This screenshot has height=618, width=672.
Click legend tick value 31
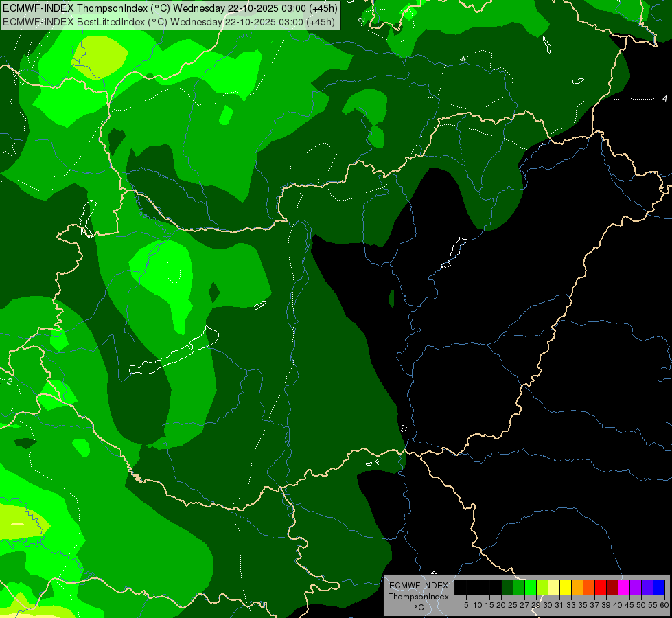[x=559, y=605]
